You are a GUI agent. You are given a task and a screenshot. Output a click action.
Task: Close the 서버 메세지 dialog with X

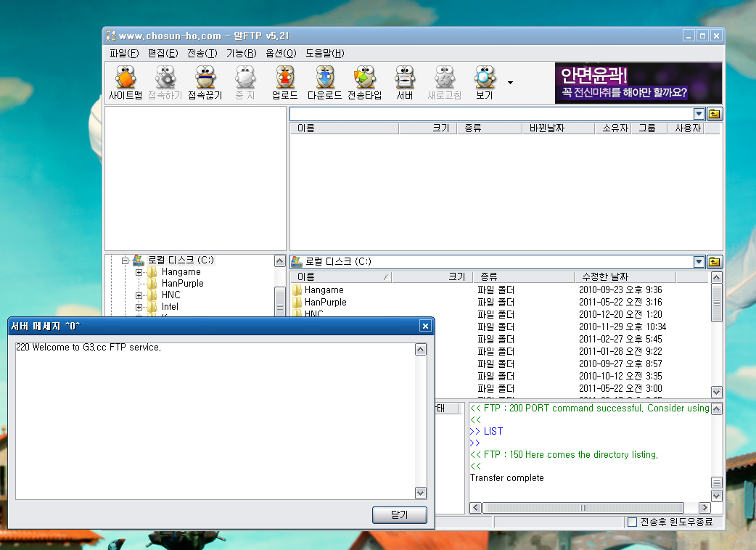coord(425,327)
